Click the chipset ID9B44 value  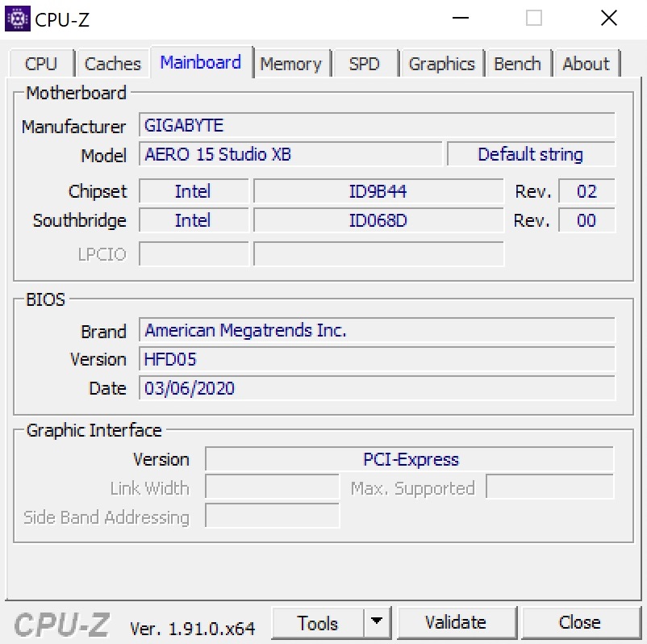click(x=378, y=191)
